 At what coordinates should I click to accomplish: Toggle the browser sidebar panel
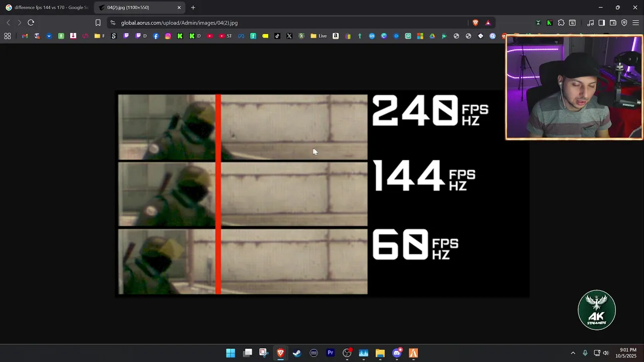[x=602, y=23]
